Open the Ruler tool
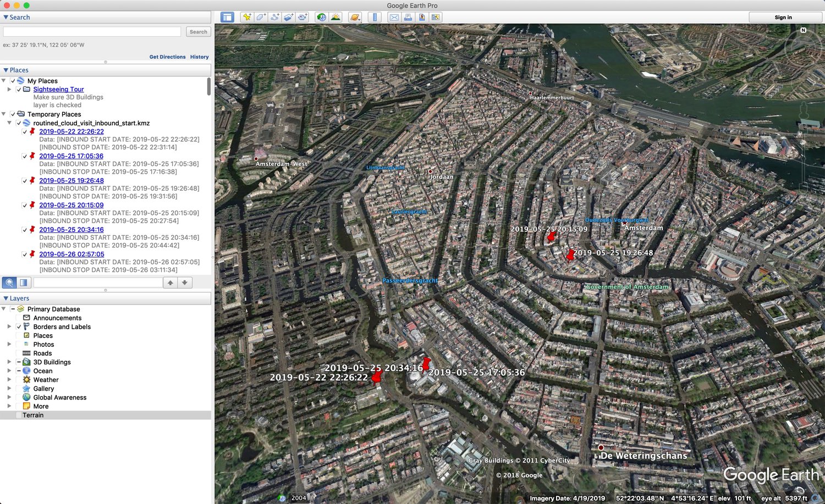This screenshot has width=825, height=504. [375, 17]
